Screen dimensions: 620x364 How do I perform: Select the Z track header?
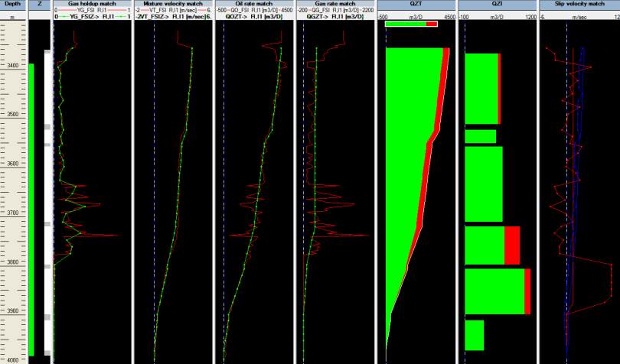pos(39,4)
